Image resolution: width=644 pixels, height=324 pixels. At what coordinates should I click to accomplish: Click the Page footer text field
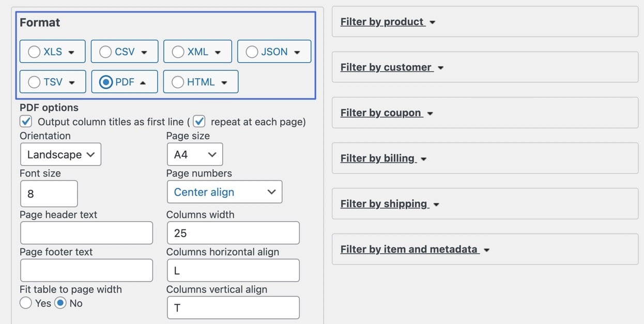pyautogui.click(x=86, y=270)
